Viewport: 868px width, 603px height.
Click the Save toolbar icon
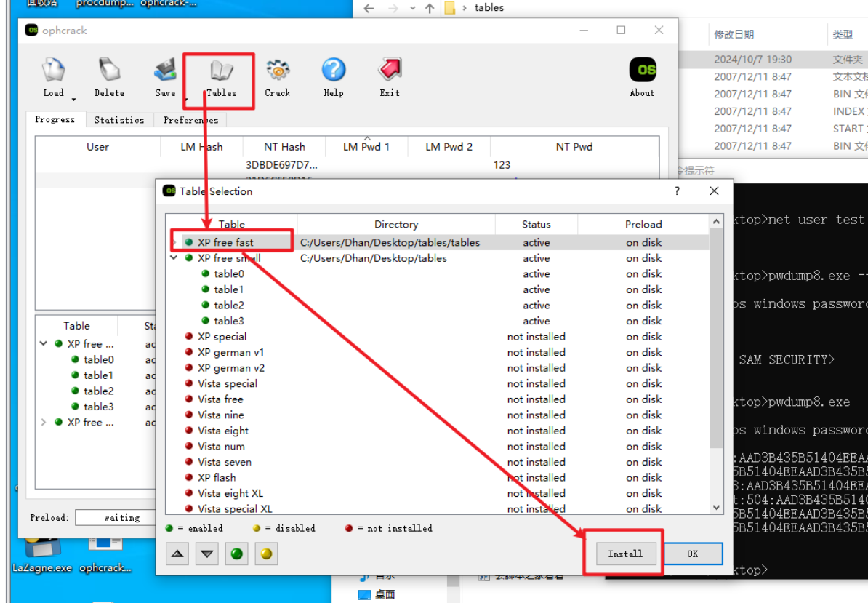(165, 78)
